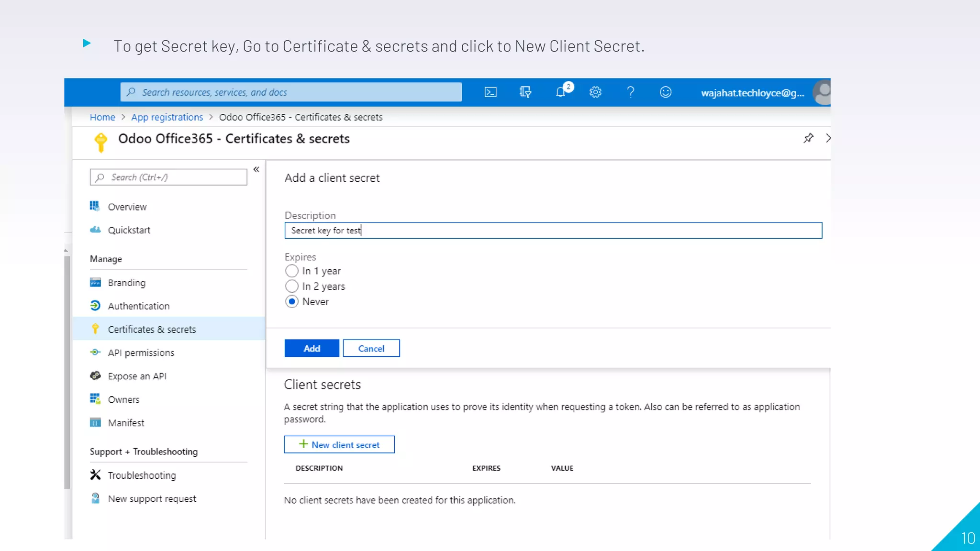Go to Home breadcrumb link

(x=102, y=117)
